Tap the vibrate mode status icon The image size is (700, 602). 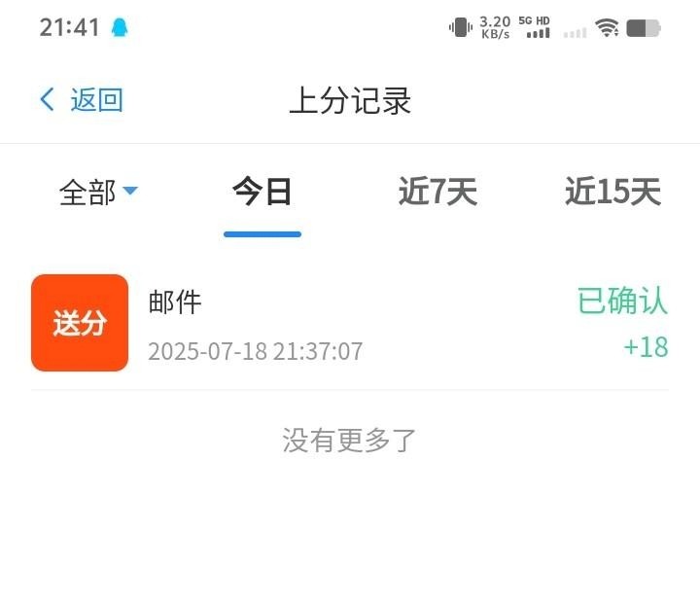[460, 27]
